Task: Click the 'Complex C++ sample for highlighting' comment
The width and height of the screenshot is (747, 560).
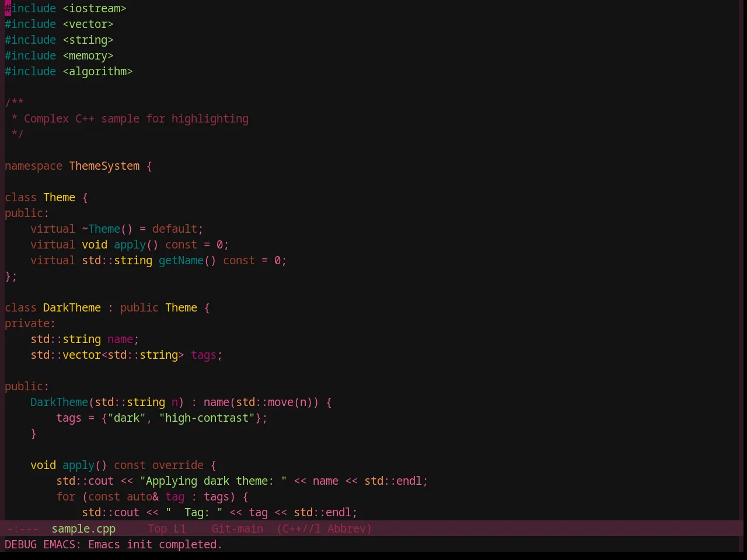Action: click(136, 119)
